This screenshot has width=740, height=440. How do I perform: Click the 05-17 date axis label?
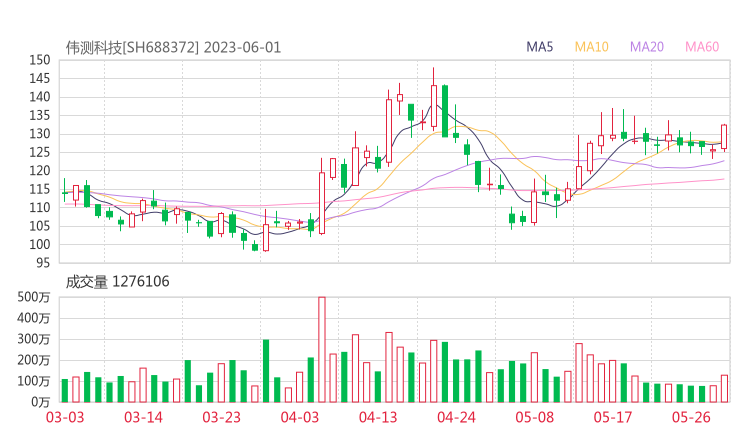pos(613,417)
